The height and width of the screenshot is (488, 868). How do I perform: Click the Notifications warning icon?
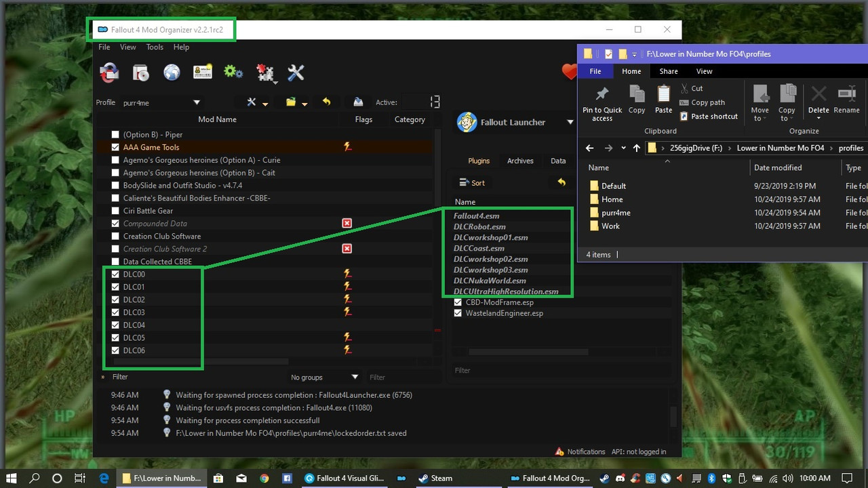tap(559, 451)
